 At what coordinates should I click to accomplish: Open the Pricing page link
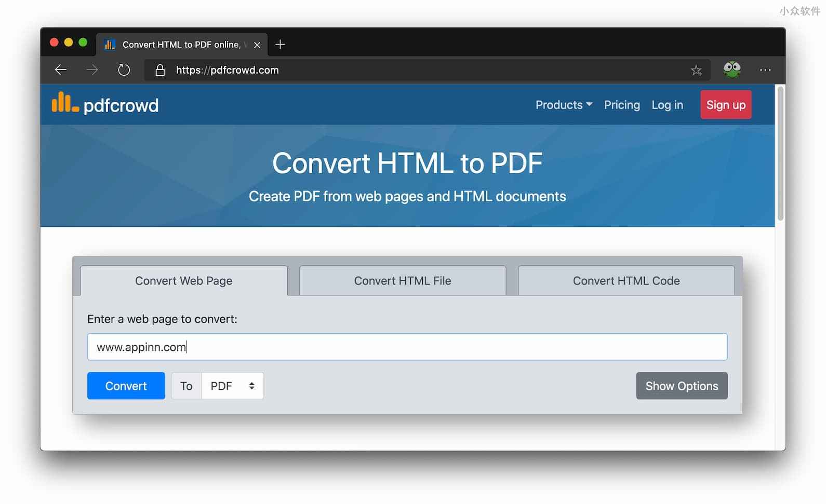pyautogui.click(x=622, y=105)
